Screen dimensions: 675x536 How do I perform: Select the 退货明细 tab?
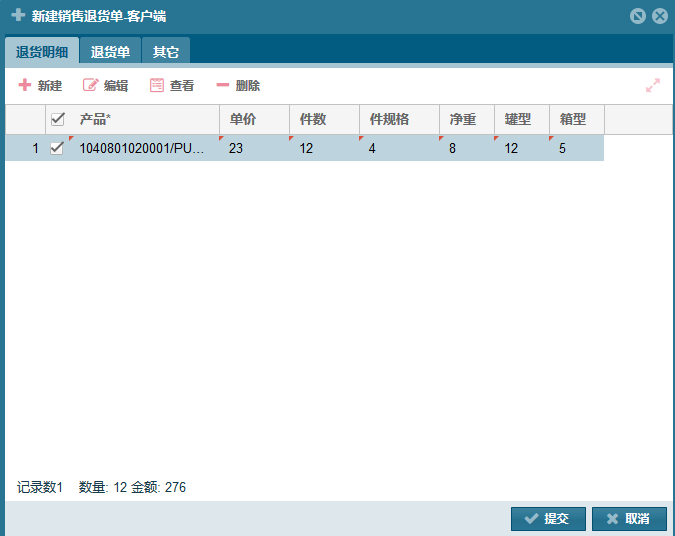tap(42, 52)
